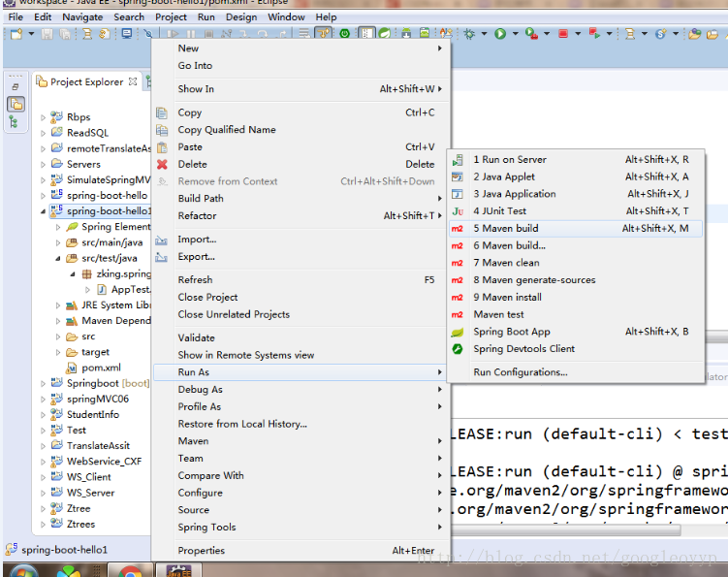Toggle Skip All Breakpoints in toolbar

pyautogui.click(x=148, y=34)
